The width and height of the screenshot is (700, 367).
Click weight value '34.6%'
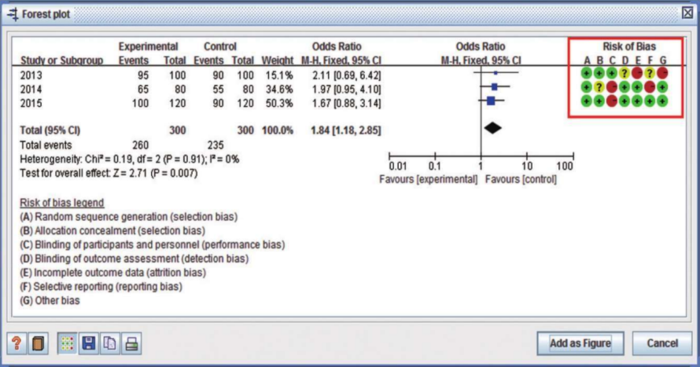pyautogui.click(x=279, y=89)
